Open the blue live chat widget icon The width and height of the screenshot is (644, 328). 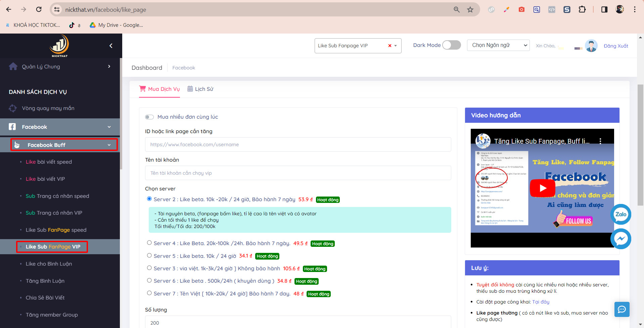pos(622,309)
